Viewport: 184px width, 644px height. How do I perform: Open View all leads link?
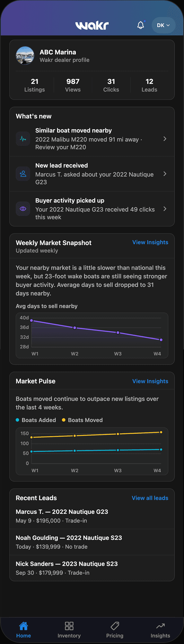pyautogui.click(x=150, y=498)
